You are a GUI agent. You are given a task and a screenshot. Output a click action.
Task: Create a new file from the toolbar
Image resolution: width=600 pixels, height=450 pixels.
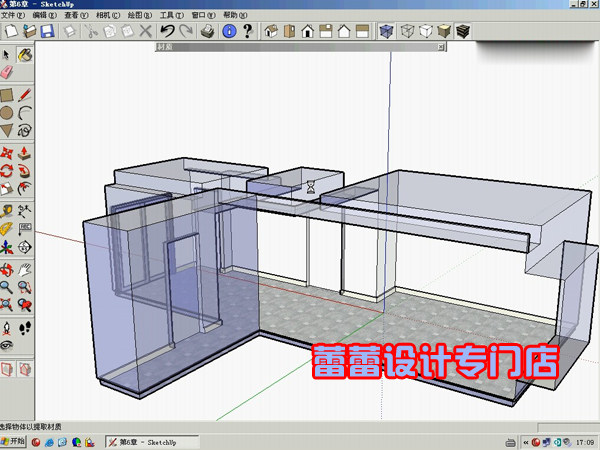11,31
